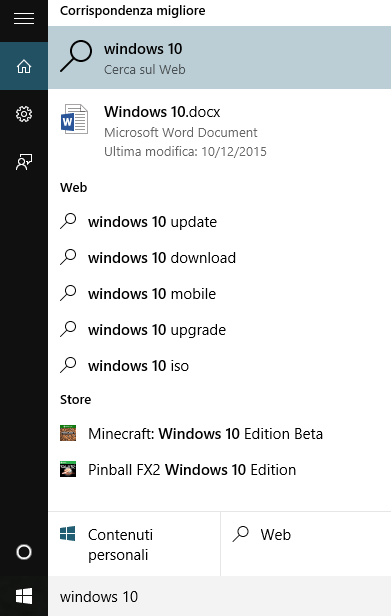Image resolution: width=391 pixels, height=616 pixels.
Task: Open the Windows Start button
Action: [x=24, y=596]
